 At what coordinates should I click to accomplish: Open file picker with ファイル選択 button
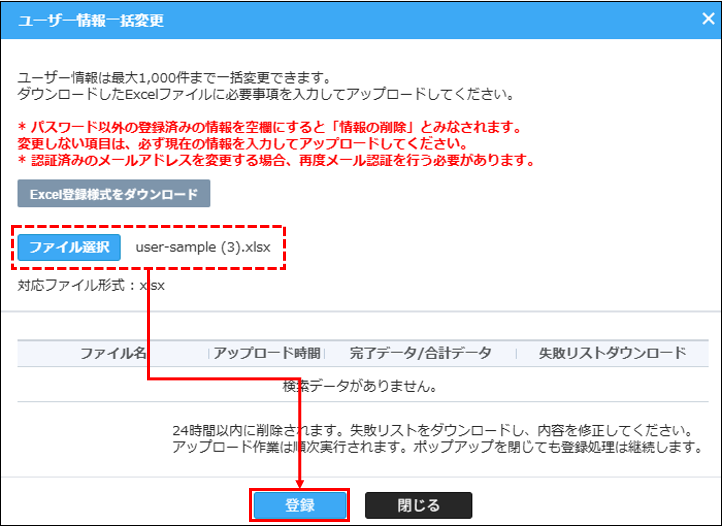coord(69,247)
